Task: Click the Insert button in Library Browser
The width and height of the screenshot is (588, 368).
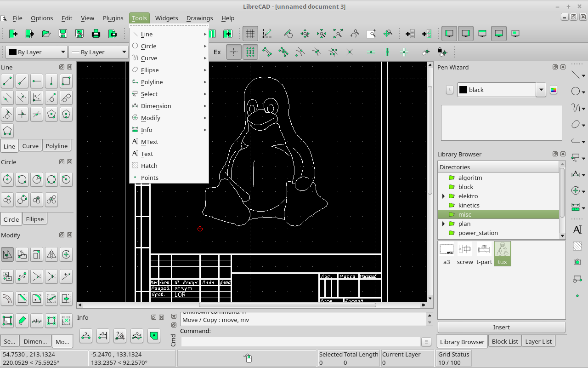Action: [x=501, y=327]
